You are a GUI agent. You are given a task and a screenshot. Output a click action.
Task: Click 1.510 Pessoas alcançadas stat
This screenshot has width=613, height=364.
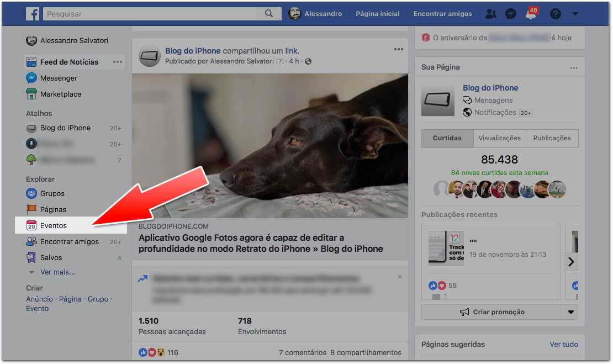coord(172,326)
